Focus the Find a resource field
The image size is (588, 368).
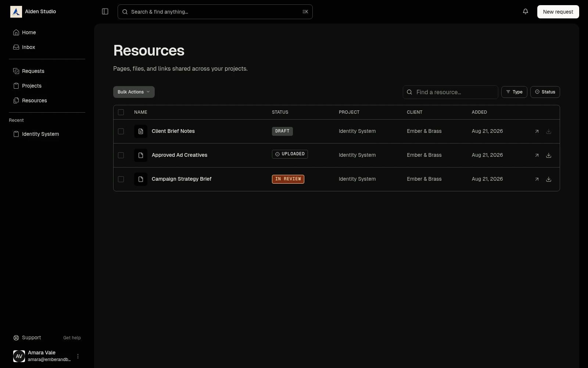(451, 92)
